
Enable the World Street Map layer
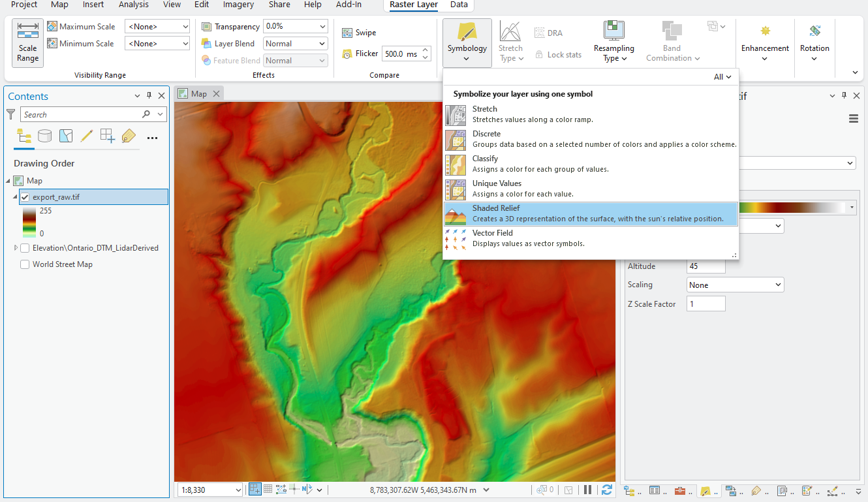(24, 264)
